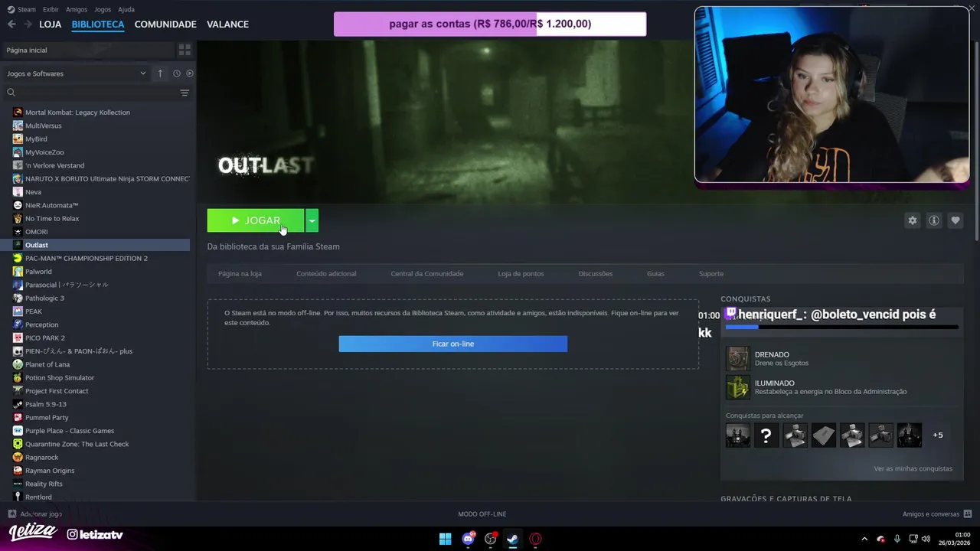Image resolution: width=980 pixels, height=551 pixels.
Task: Sort library with the up arrow icon
Action: 160,73
